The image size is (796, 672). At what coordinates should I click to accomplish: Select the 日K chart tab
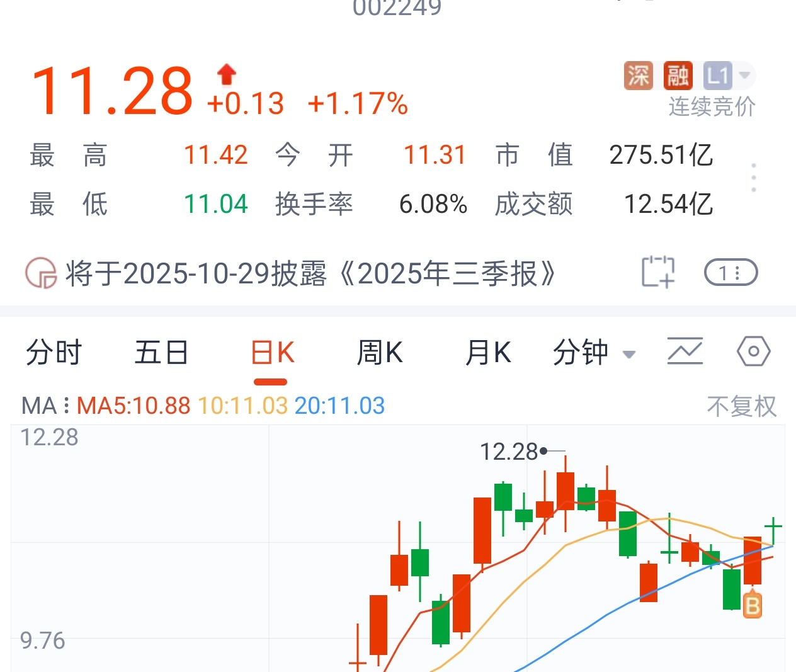(x=272, y=353)
